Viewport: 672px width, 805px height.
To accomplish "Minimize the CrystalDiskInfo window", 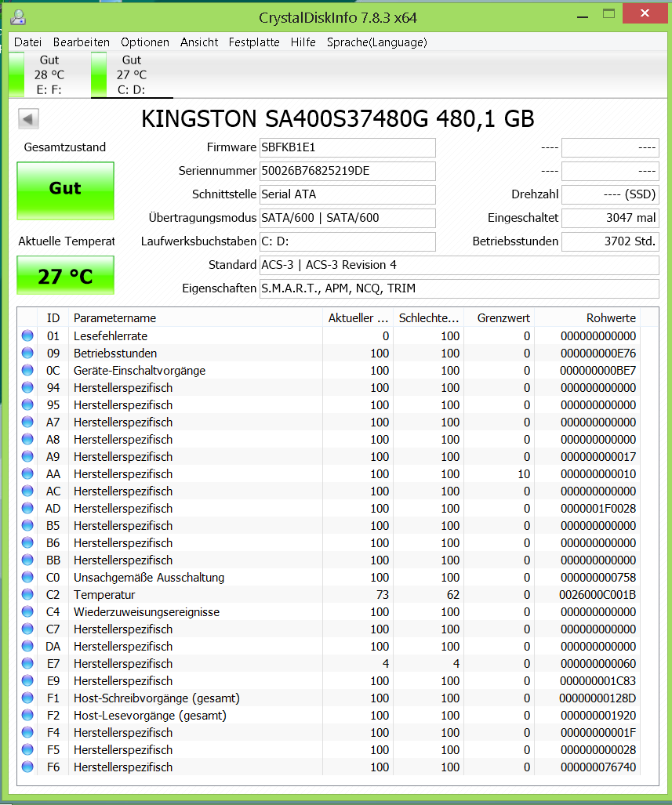I will pos(583,16).
